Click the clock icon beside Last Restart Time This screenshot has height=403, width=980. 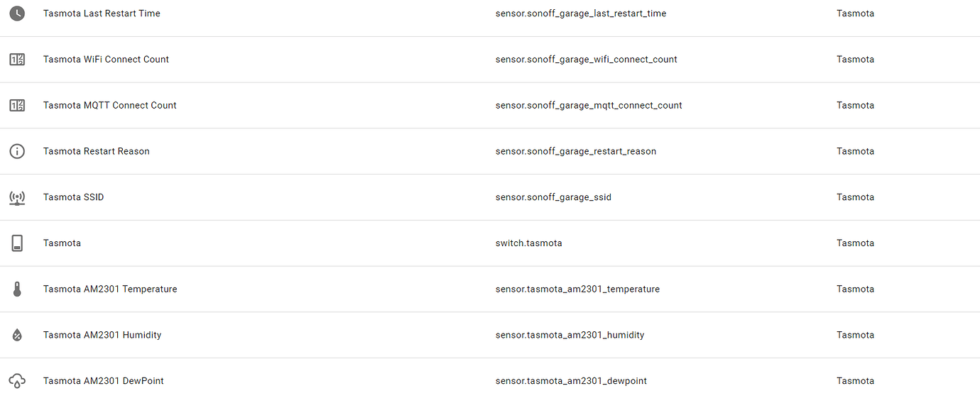pyautogui.click(x=17, y=13)
